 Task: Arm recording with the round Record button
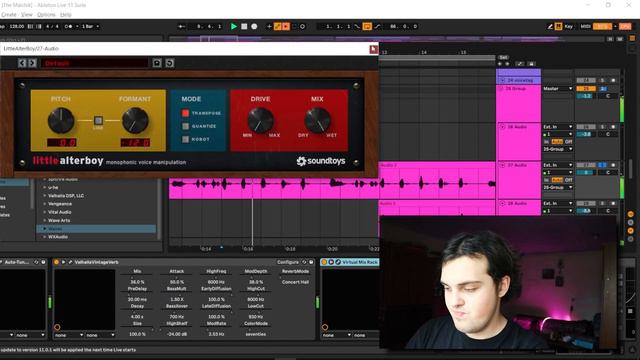[254, 26]
